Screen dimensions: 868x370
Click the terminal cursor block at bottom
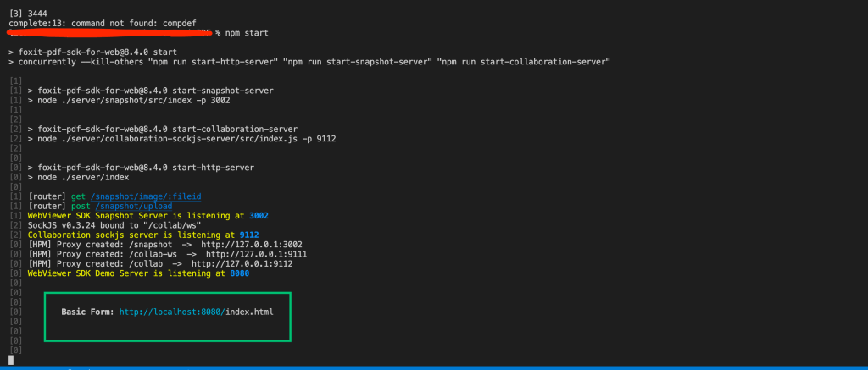(11, 360)
